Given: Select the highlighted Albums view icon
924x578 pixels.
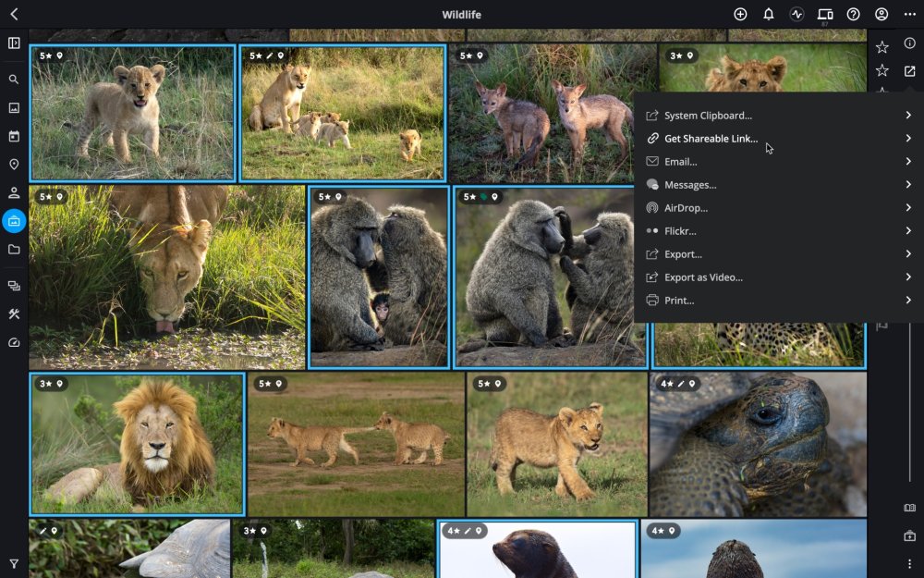Looking at the screenshot, I should pyautogui.click(x=14, y=221).
